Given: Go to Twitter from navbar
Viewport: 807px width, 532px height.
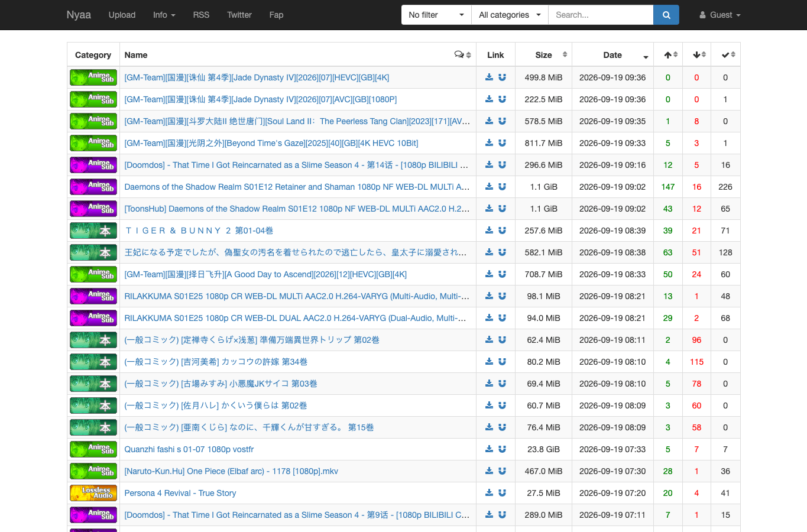Looking at the screenshot, I should coord(239,15).
